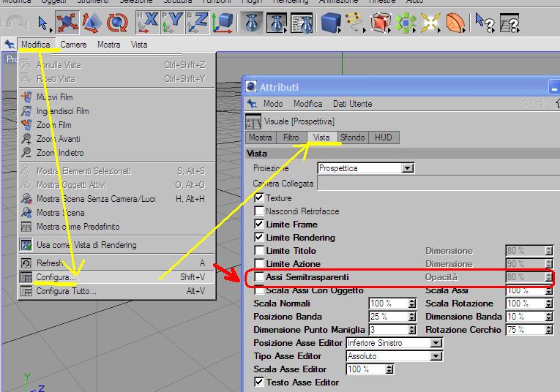Click the Refresh icon in menu
560x392 pixels.
26,263
